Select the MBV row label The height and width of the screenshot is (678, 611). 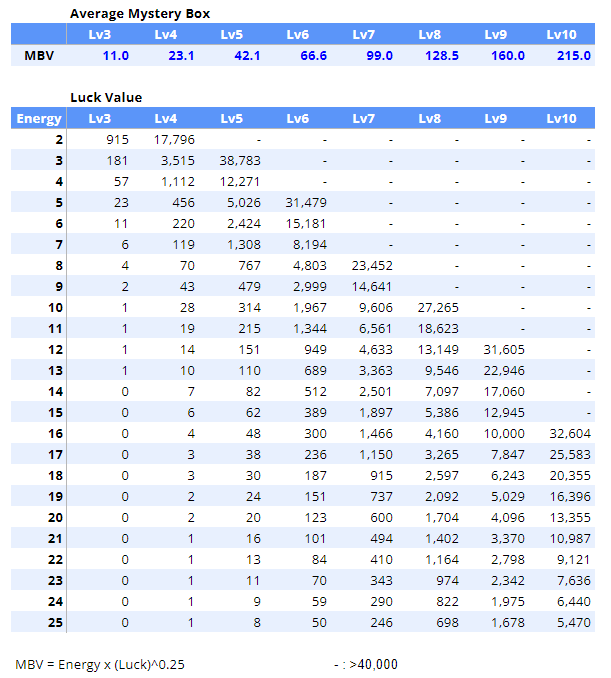pos(39,56)
